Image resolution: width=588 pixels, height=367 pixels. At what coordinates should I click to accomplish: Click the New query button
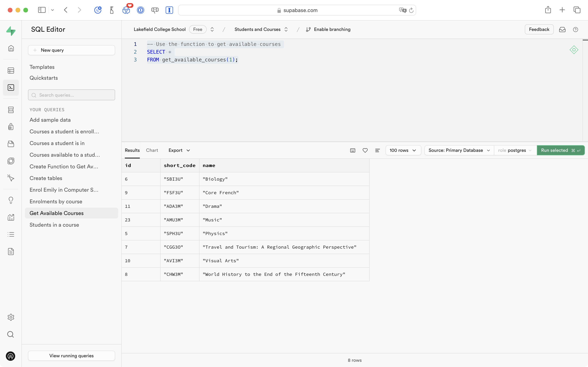[71, 50]
